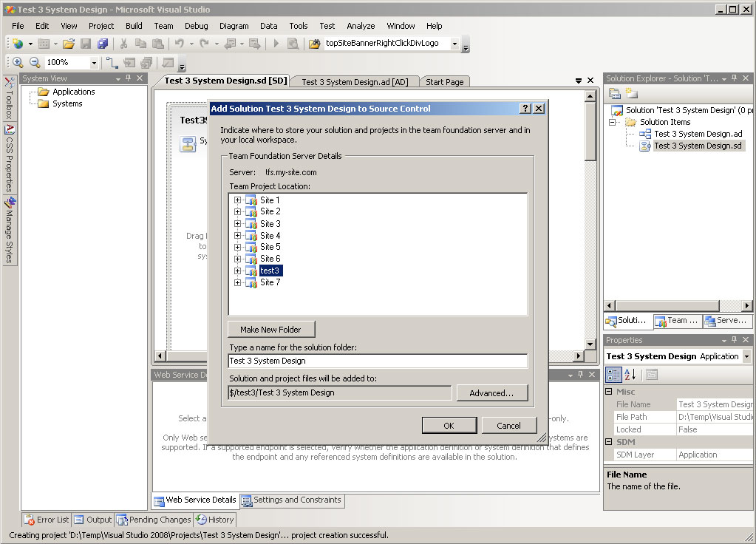Click the New Project toolbar icon
Viewport: 756px width, 544px height.
(18, 44)
